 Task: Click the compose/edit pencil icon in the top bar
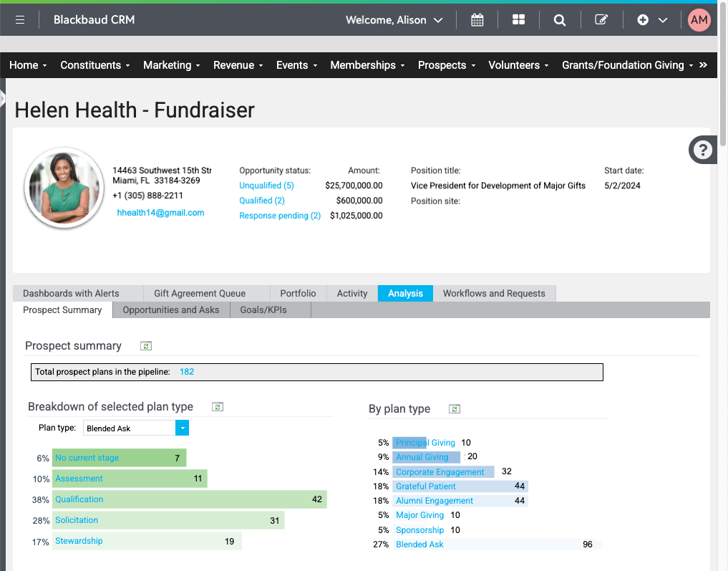601,19
